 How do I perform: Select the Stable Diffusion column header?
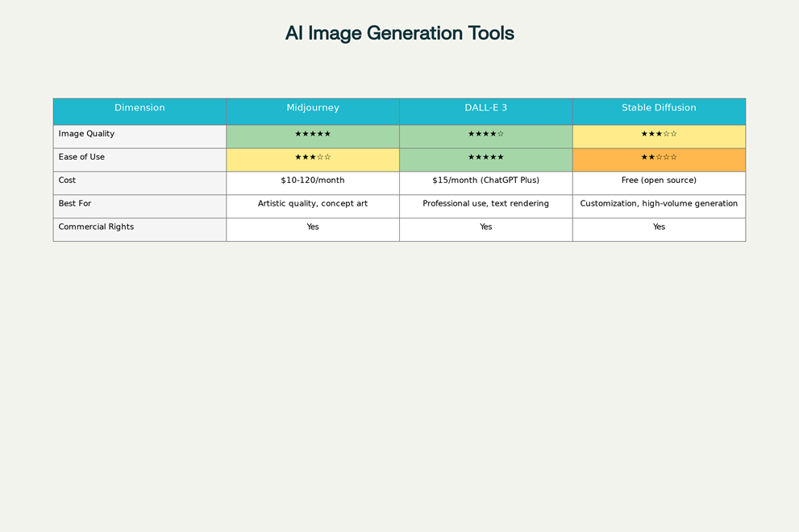coord(659,108)
